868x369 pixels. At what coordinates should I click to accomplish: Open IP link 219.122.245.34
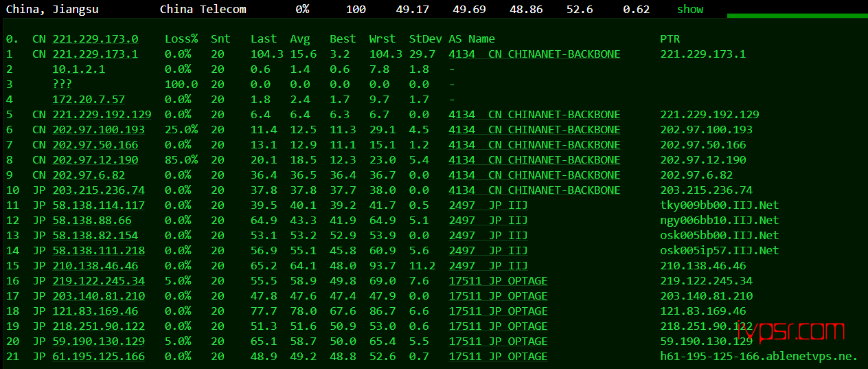[x=99, y=280]
